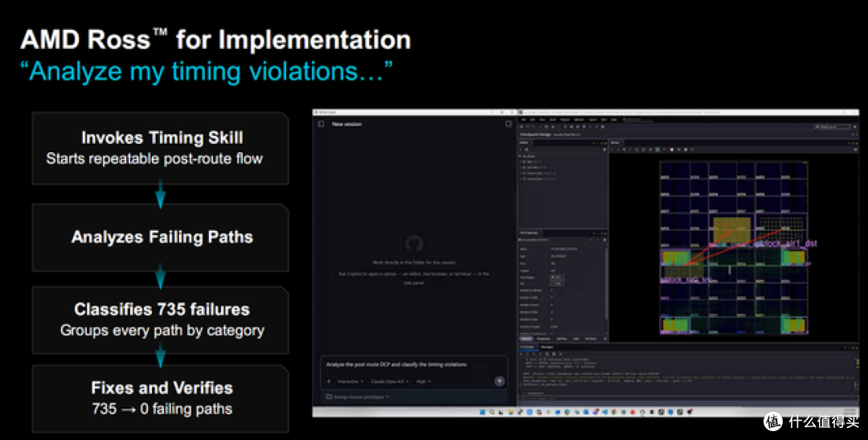Image resolution: width=868 pixels, height=440 pixels.
Task: Switch to the Messages tab
Action: pos(547,347)
